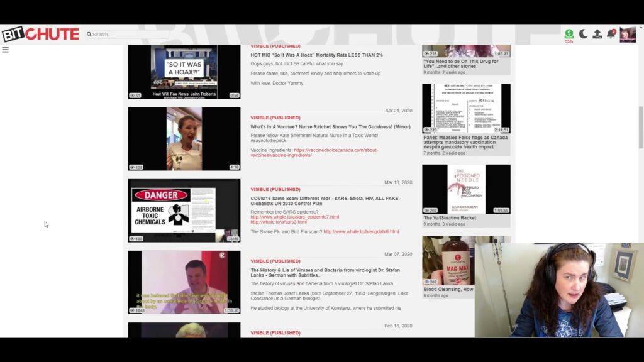Follow the vaccinechoicecanada.com ingredients link
Screen dimensions: 644x362
pos(314,153)
